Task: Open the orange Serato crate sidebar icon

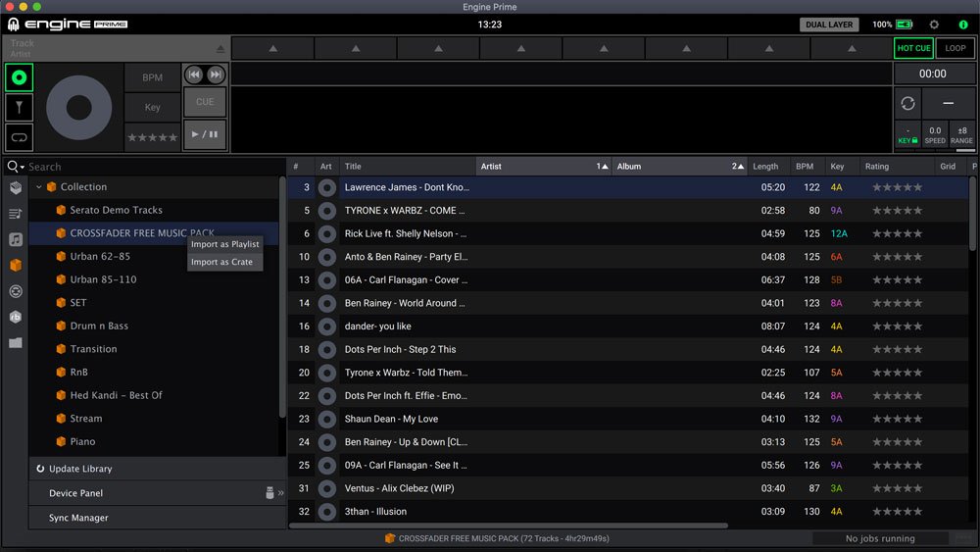Action: (16, 265)
